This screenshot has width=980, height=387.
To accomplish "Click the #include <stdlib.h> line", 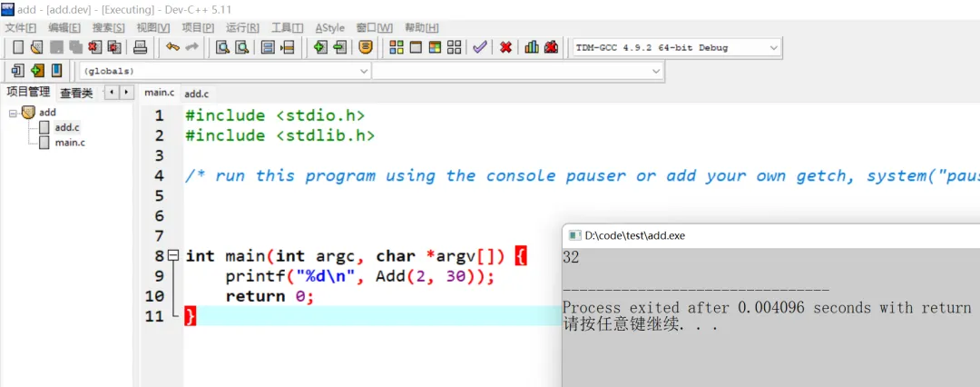I will [x=280, y=135].
